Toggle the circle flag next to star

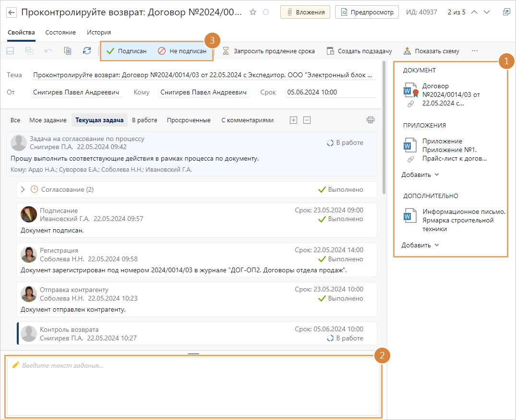(x=266, y=12)
